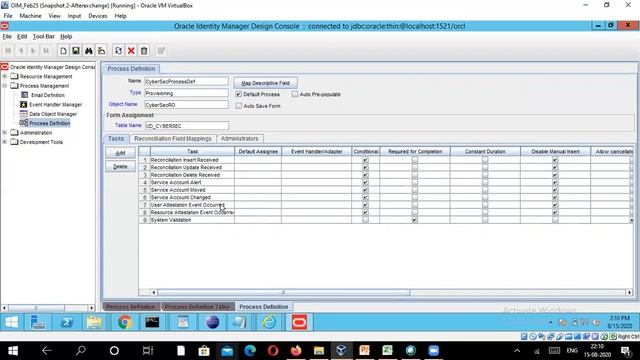Open Edit menu in Design Console

(22, 36)
